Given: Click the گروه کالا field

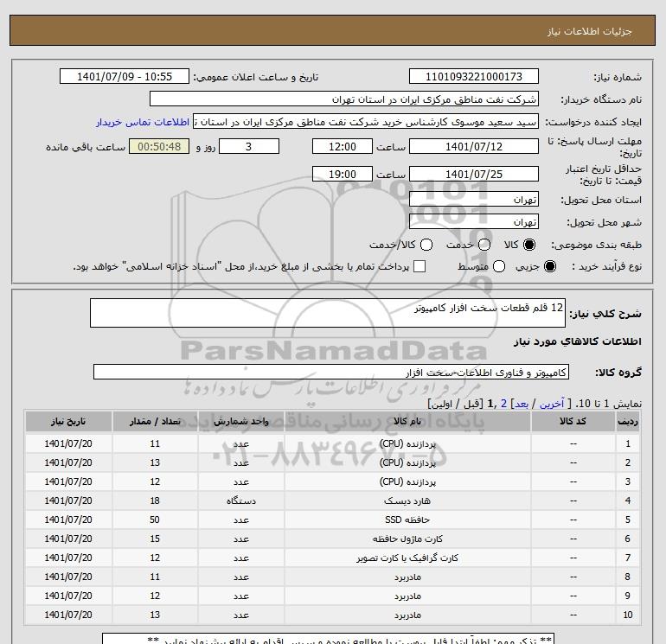Looking at the screenshot, I should click(331, 372).
